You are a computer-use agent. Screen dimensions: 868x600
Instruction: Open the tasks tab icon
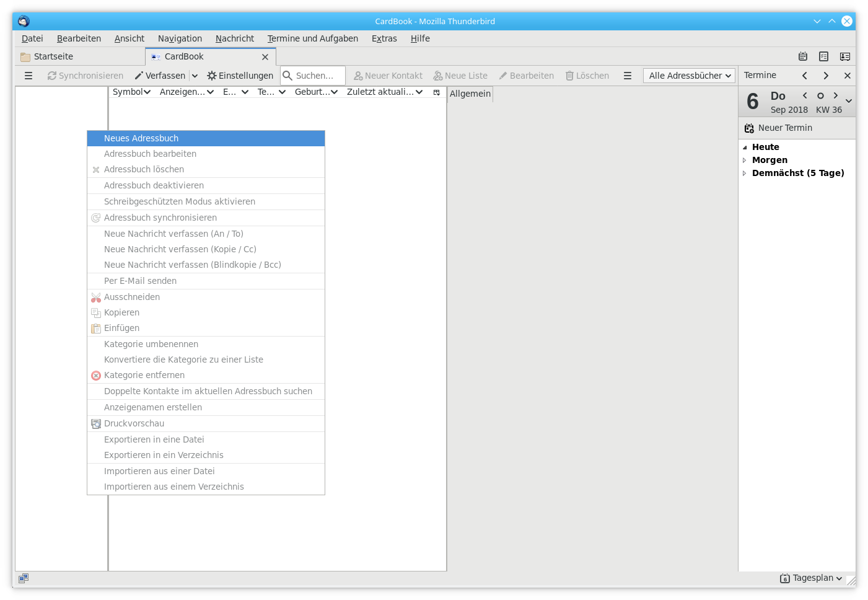pos(823,56)
